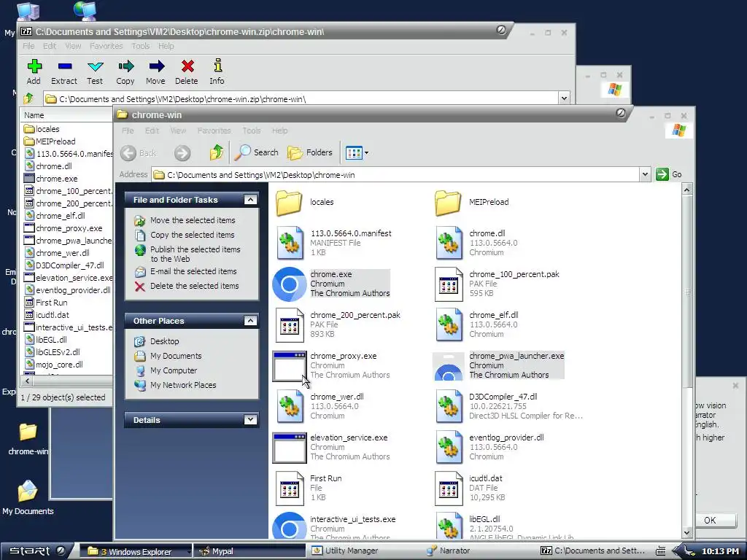Open My Computer in Other Places
Screen dimensions: 747x560
pyautogui.click(x=174, y=370)
